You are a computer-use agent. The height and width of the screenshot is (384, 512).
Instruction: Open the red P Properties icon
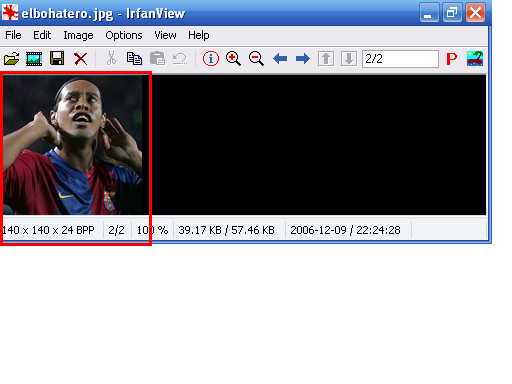click(452, 59)
